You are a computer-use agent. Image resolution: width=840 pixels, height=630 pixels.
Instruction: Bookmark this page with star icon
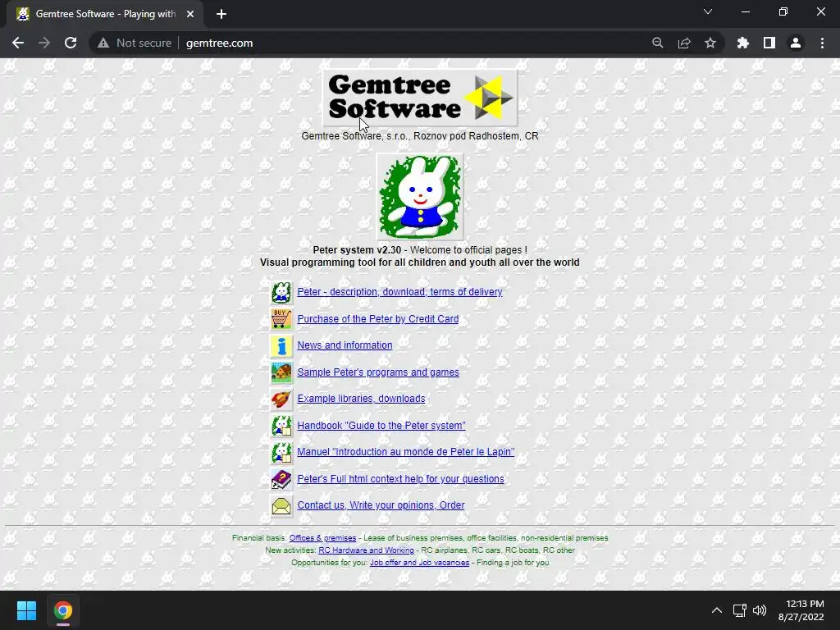[x=710, y=43]
